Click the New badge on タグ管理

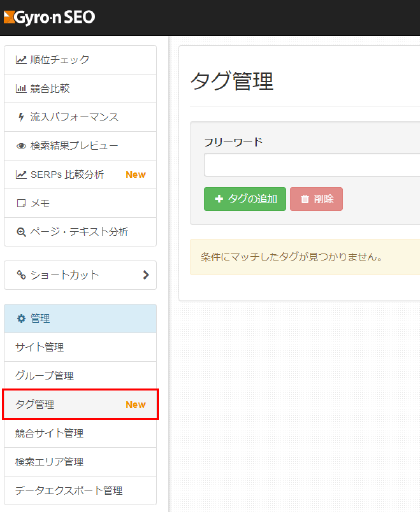(x=136, y=405)
